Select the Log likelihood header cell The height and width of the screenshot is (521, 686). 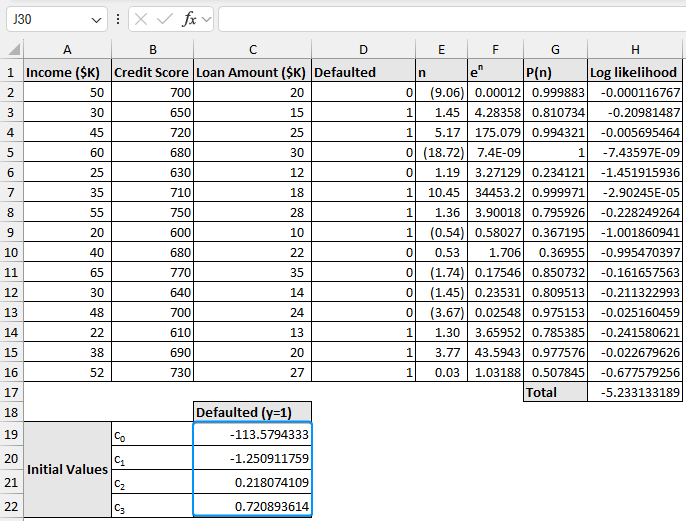(635, 72)
